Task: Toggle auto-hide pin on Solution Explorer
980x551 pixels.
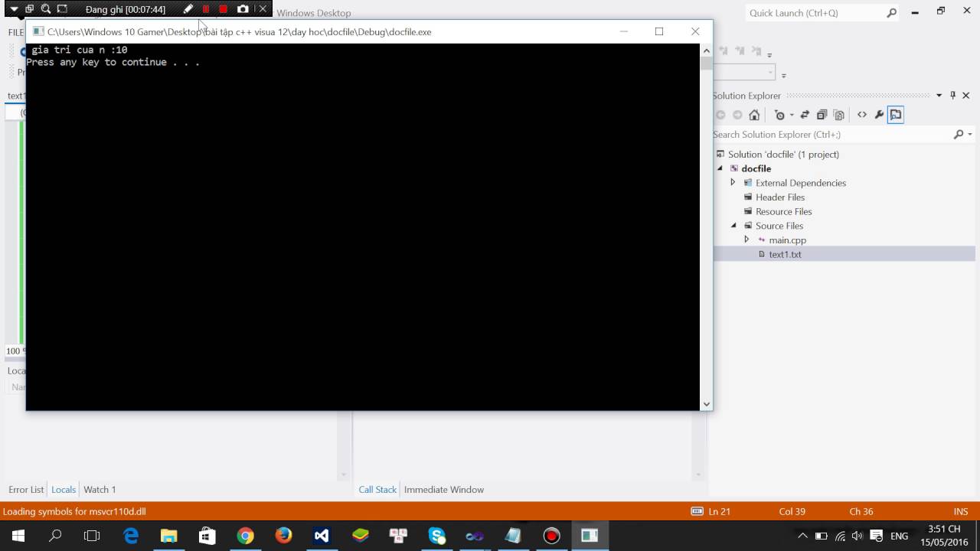Action: [953, 96]
